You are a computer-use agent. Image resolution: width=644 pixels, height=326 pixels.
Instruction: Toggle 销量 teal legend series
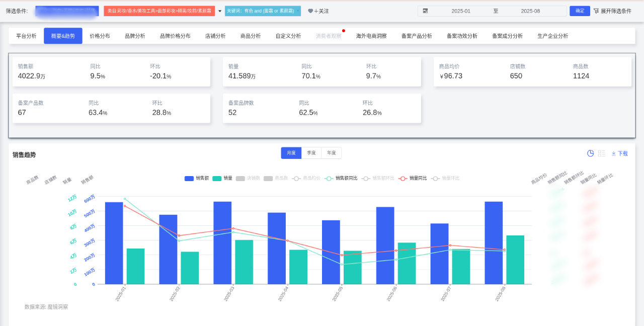coord(222,178)
